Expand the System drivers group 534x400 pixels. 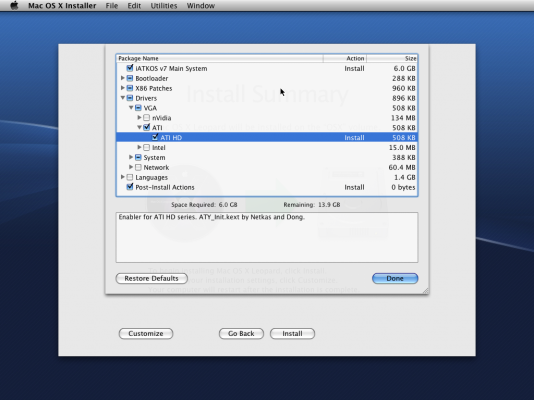coord(131,157)
